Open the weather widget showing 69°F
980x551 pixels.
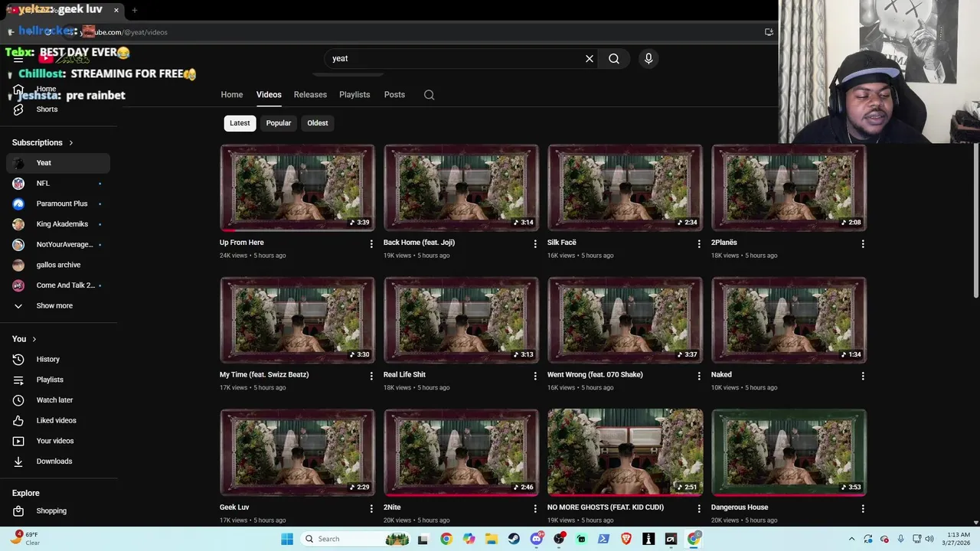coord(26,539)
